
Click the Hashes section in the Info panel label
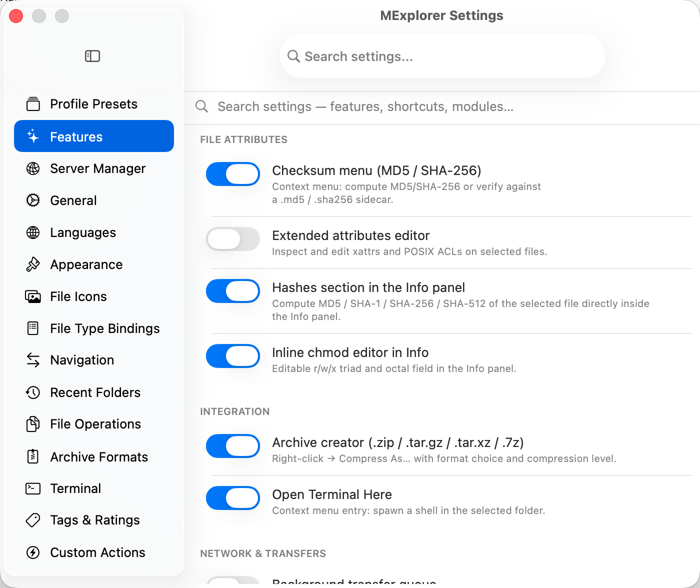(x=368, y=287)
